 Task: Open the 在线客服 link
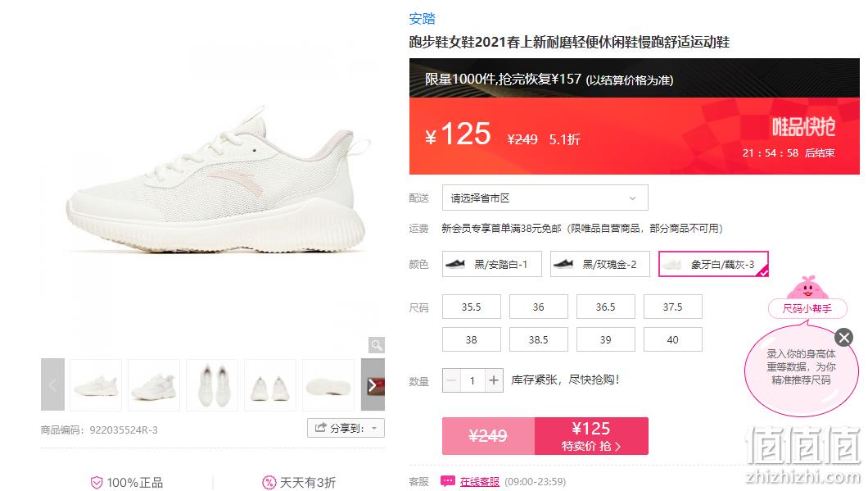click(x=479, y=482)
